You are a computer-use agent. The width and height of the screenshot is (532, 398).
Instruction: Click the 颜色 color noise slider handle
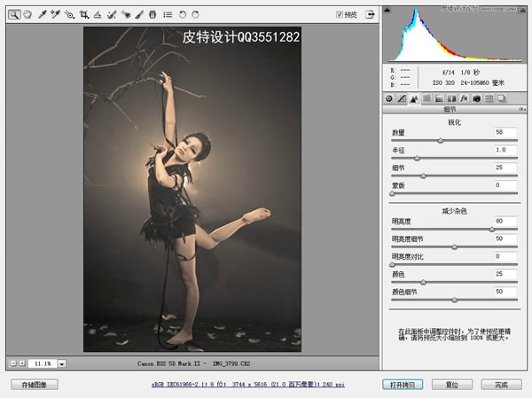point(423,282)
